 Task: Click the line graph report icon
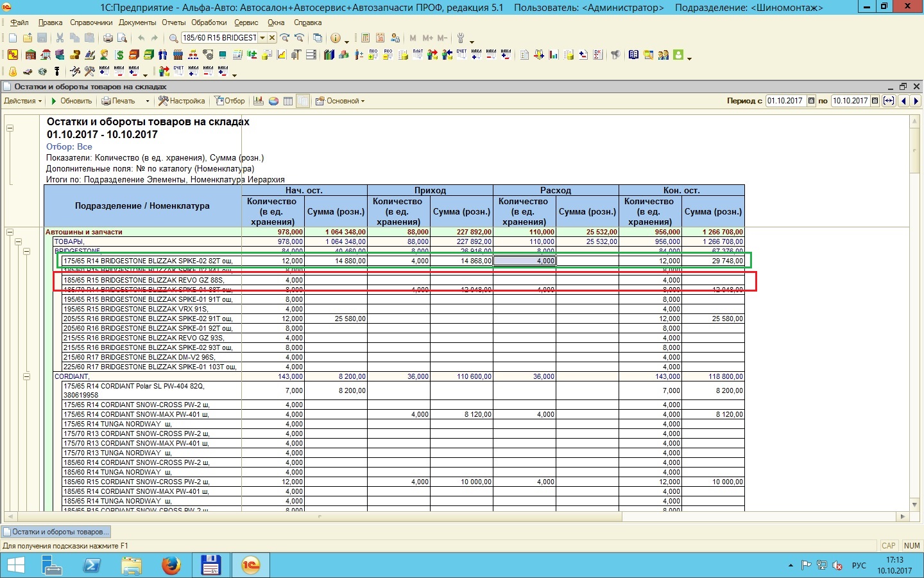tap(282, 55)
